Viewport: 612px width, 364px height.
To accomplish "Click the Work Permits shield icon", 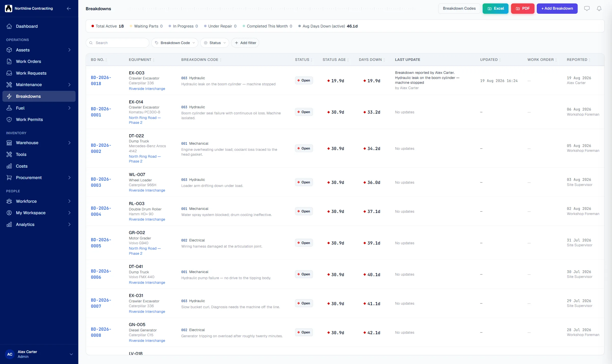I will (x=9, y=119).
